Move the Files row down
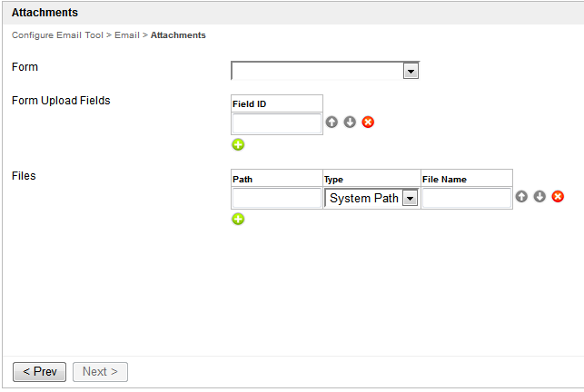The height and width of the screenshot is (392, 584). (x=539, y=197)
